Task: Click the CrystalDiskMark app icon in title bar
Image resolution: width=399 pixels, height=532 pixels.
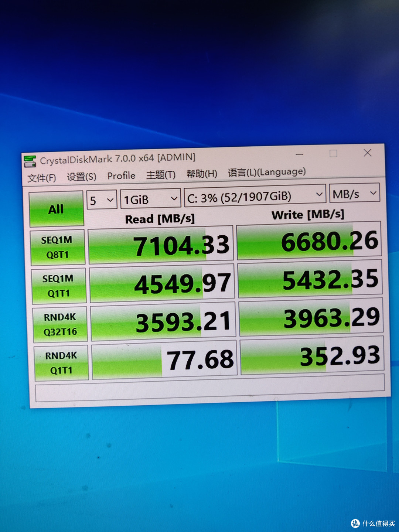Action: [x=30, y=161]
